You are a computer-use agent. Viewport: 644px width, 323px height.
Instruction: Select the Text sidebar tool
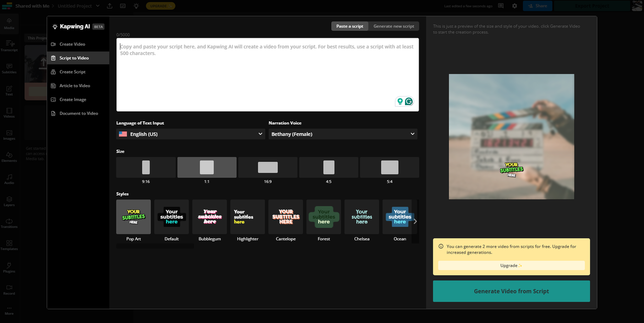(x=9, y=90)
